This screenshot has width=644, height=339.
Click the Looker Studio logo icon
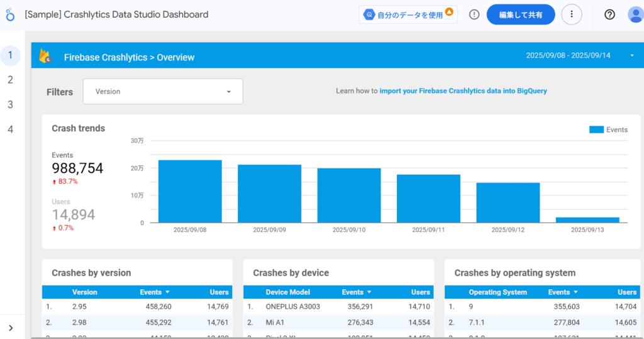tap(10, 14)
